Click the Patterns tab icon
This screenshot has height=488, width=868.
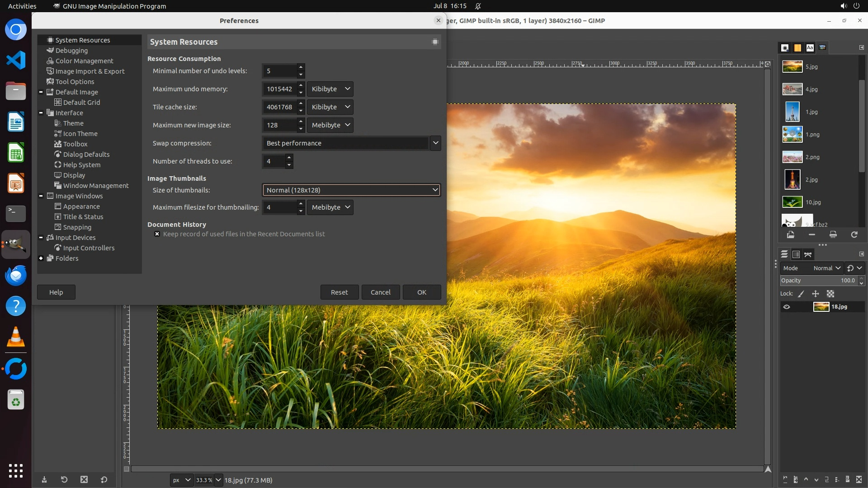(x=797, y=47)
